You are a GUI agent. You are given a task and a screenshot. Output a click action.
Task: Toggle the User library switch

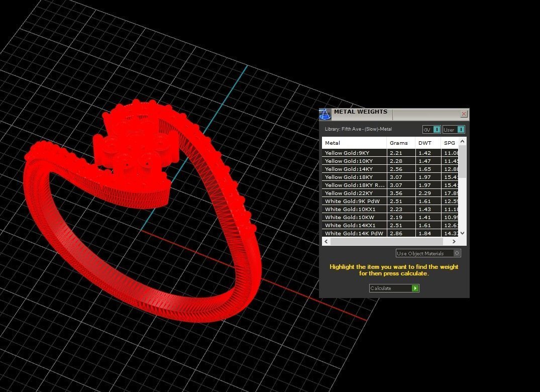(x=454, y=130)
